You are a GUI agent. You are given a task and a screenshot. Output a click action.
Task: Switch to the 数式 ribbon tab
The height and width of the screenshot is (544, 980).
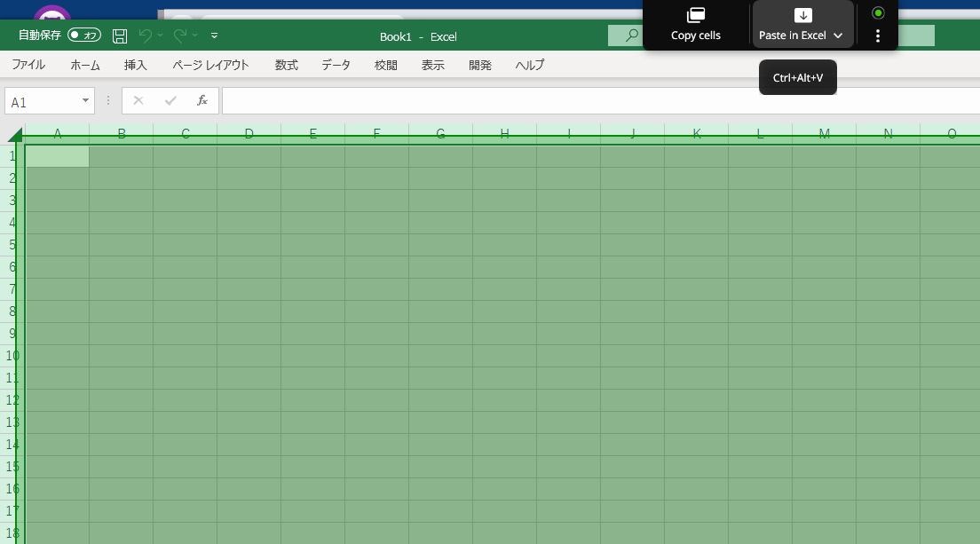point(286,64)
